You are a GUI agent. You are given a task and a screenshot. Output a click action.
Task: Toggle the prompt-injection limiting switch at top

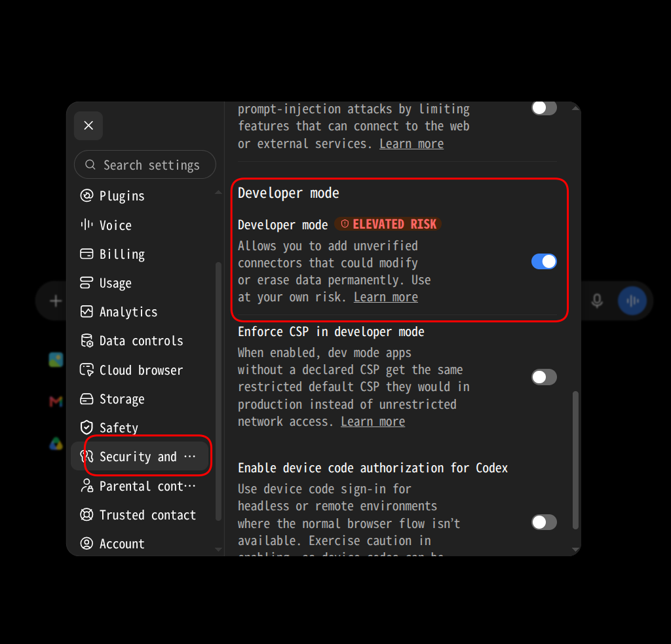543,108
